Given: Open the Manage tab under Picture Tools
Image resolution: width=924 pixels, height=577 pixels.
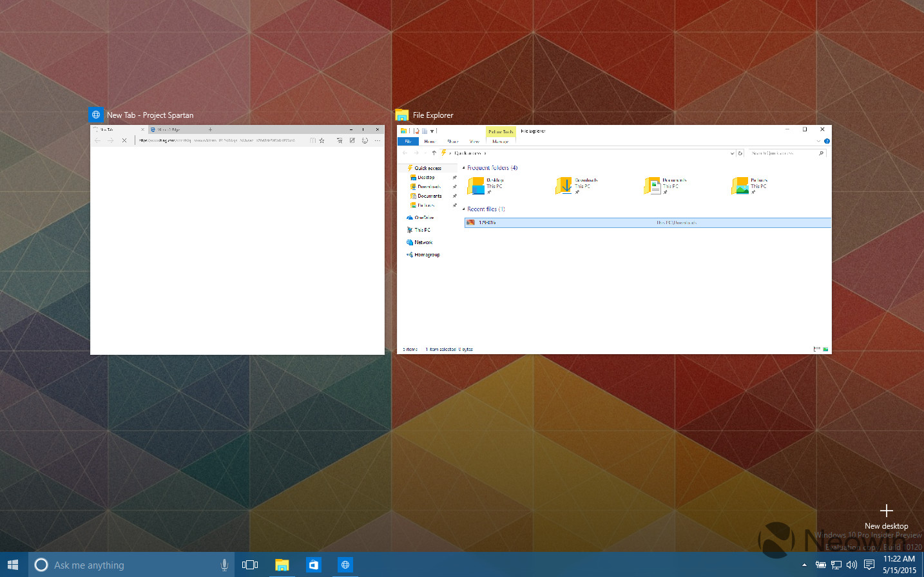Looking at the screenshot, I should [x=501, y=141].
